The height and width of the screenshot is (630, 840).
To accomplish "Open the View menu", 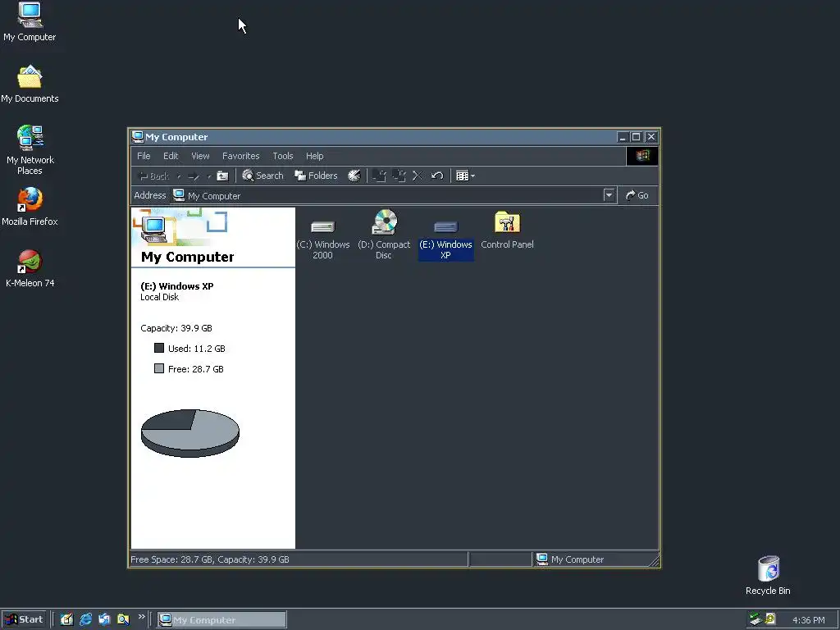I will [200, 156].
